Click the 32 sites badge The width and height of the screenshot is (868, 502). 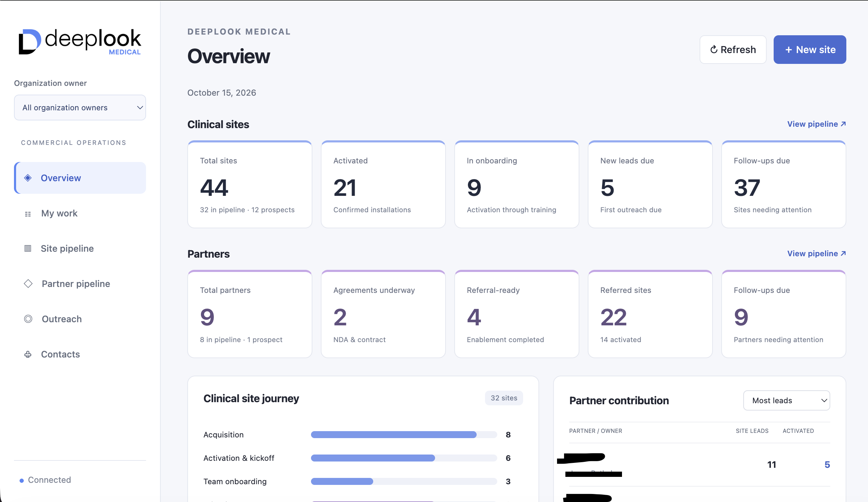(x=504, y=398)
